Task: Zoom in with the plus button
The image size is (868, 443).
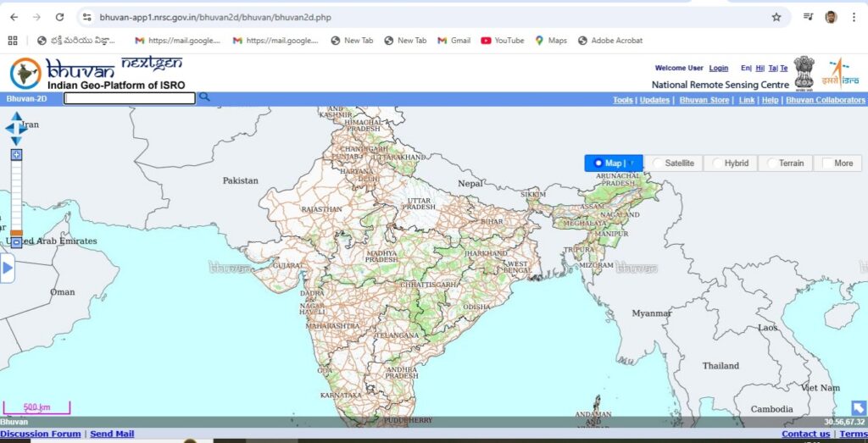Action: click(16, 155)
